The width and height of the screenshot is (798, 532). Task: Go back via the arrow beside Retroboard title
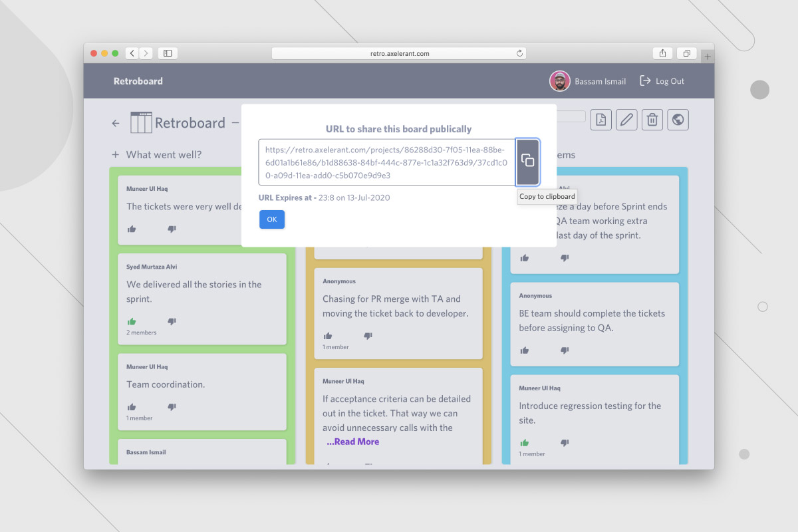[114, 122]
